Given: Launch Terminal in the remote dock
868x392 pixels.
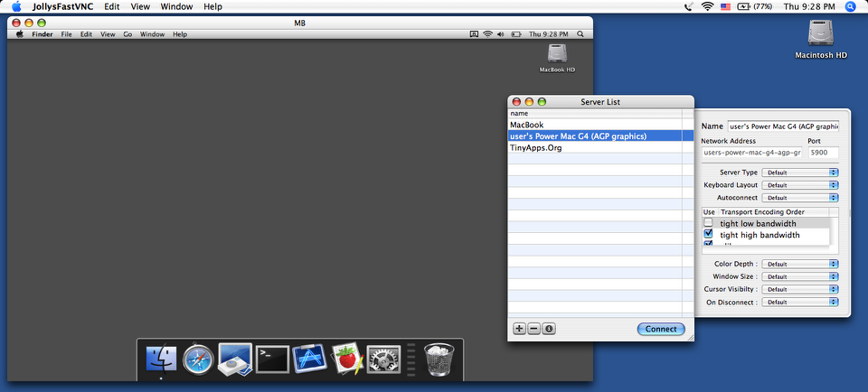Looking at the screenshot, I should pos(272,359).
